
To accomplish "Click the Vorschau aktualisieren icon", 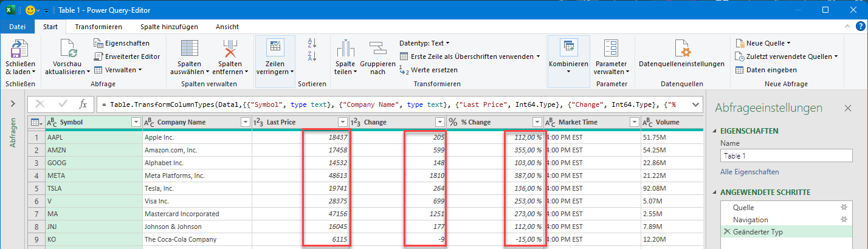I will pos(68,49).
